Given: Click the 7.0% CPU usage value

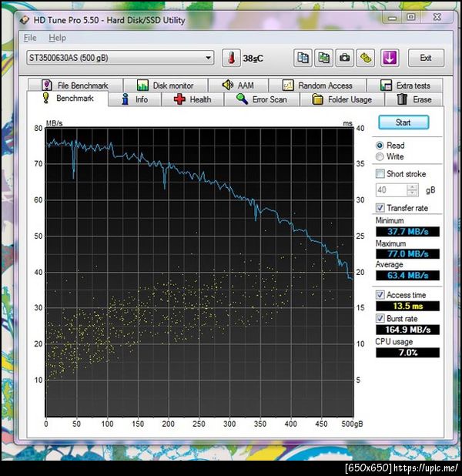Looking at the screenshot, I should click(407, 353).
